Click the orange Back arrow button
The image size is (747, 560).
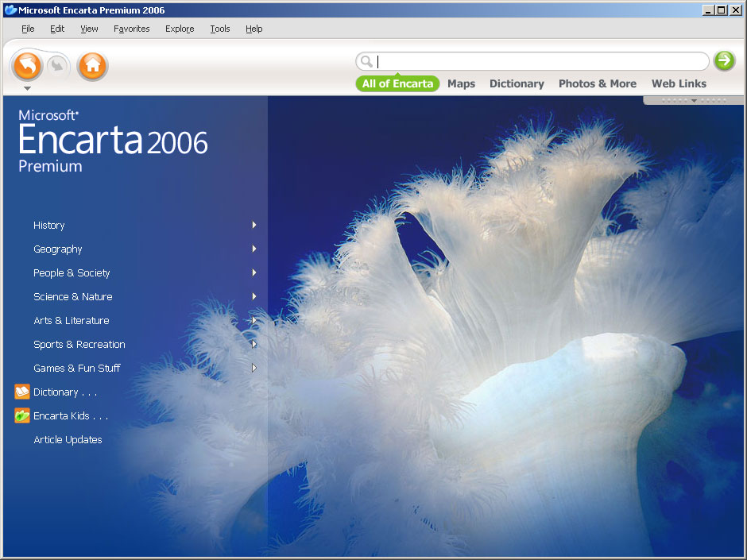tap(27, 65)
